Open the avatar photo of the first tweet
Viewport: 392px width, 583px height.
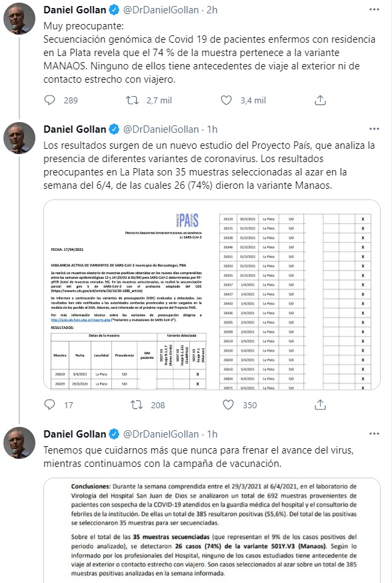point(19,19)
